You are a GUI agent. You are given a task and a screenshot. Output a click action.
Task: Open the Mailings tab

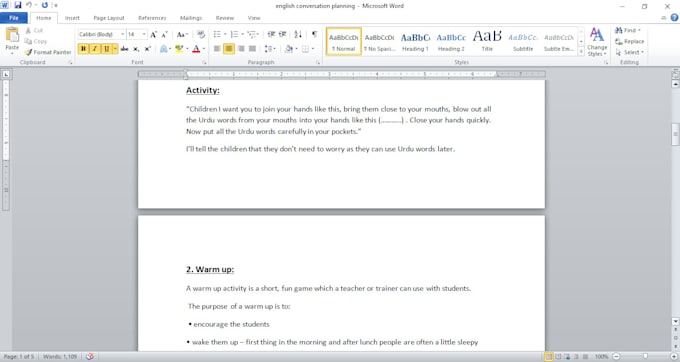pyautogui.click(x=191, y=18)
